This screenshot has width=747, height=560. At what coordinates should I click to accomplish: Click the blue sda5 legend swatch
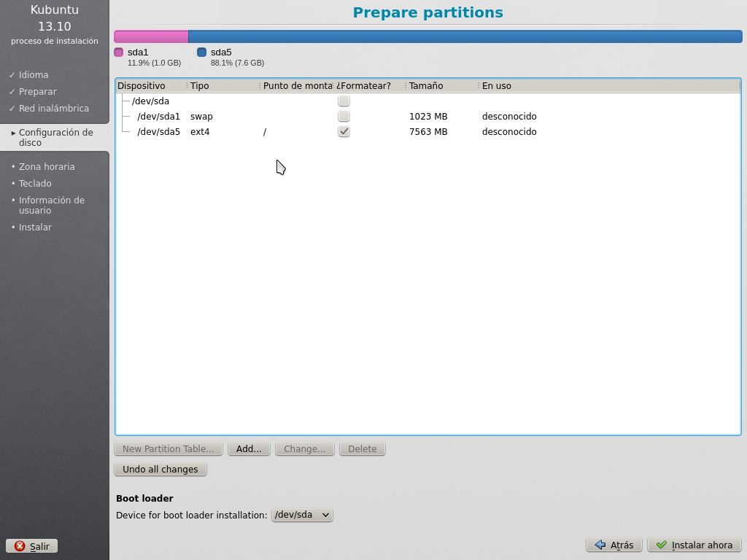pyautogui.click(x=202, y=52)
